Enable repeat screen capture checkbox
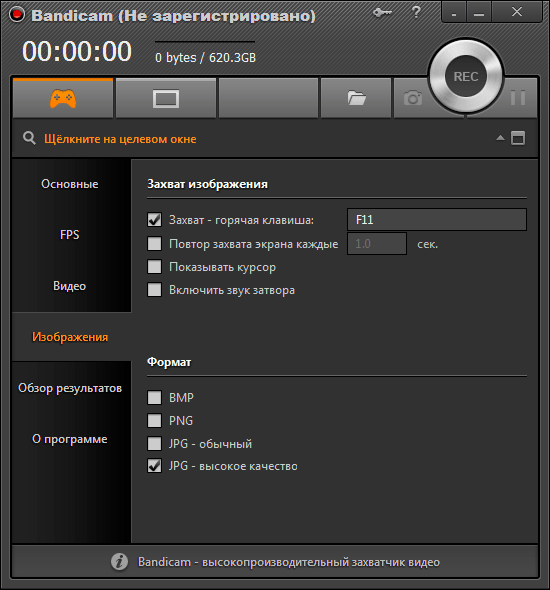550x590 pixels. pos(154,243)
